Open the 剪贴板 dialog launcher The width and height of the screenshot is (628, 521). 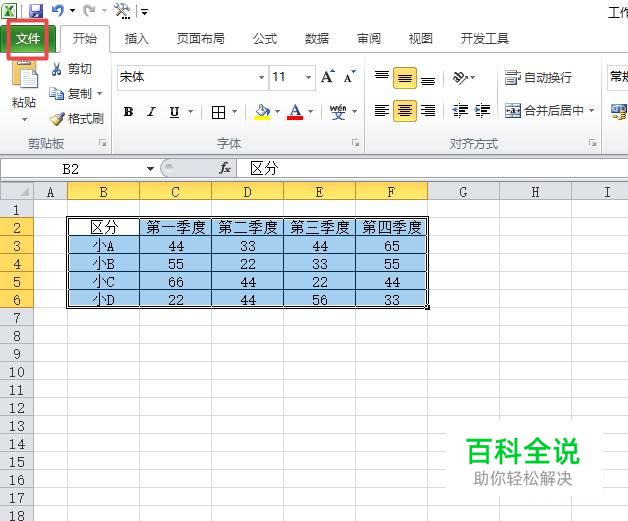click(103, 143)
